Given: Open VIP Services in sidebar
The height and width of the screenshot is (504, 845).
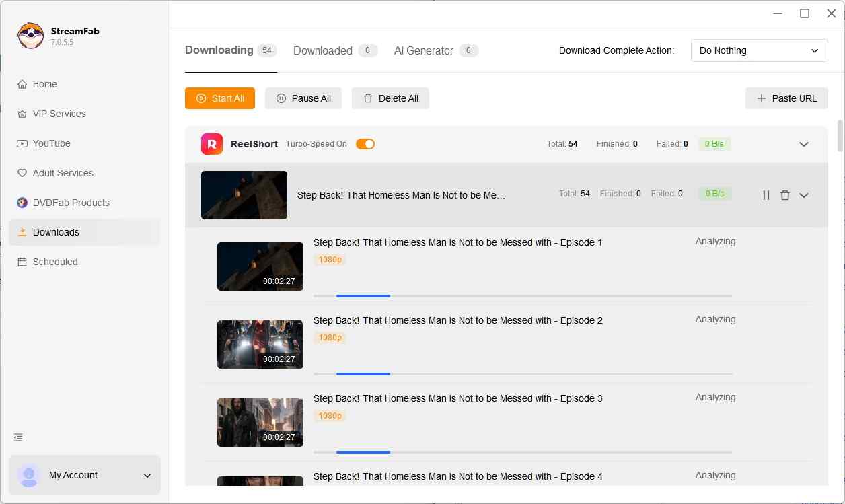Looking at the screenshot, I should (85, 114).
